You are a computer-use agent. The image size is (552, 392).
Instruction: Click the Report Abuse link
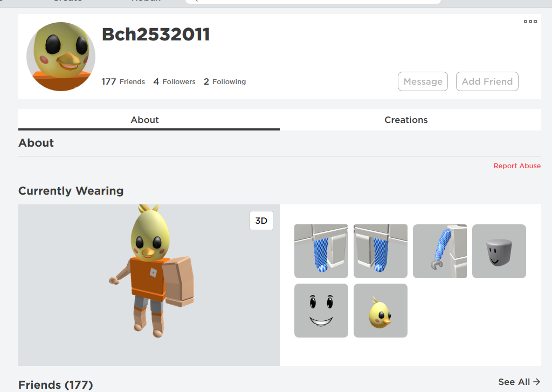coord(517,166)
